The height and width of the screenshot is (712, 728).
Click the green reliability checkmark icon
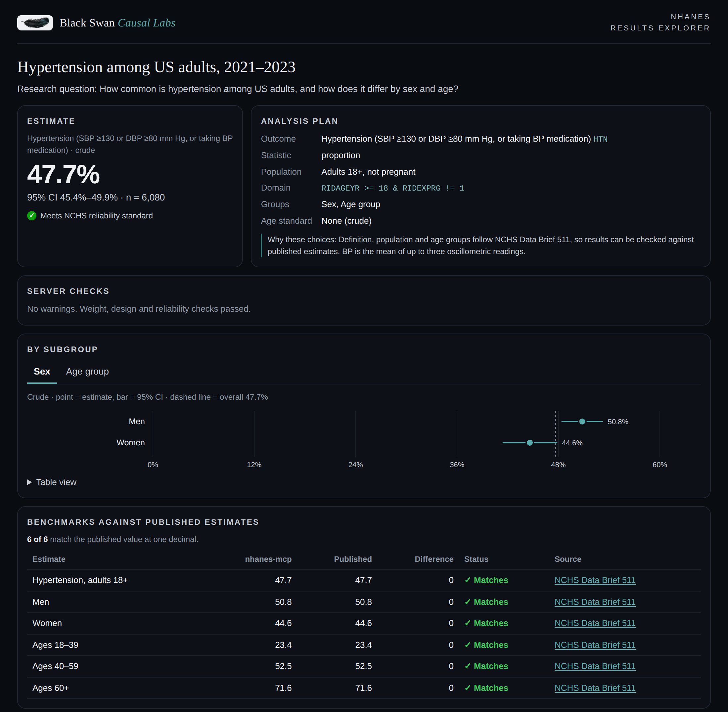coord(32,216)
